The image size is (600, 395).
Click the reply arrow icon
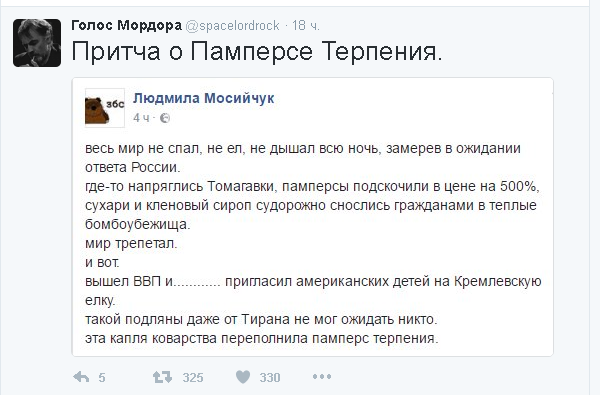81,377
